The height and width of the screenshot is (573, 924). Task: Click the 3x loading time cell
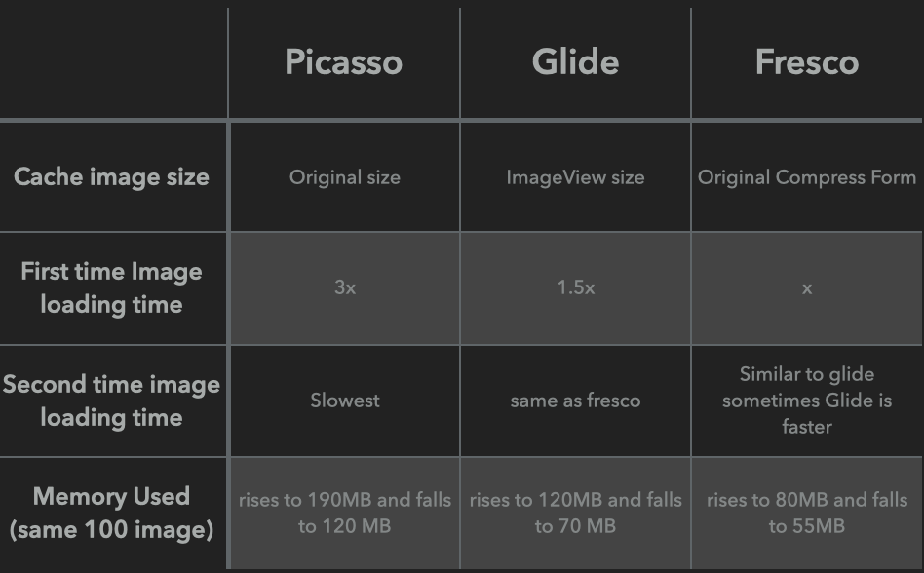pos(344,288)
